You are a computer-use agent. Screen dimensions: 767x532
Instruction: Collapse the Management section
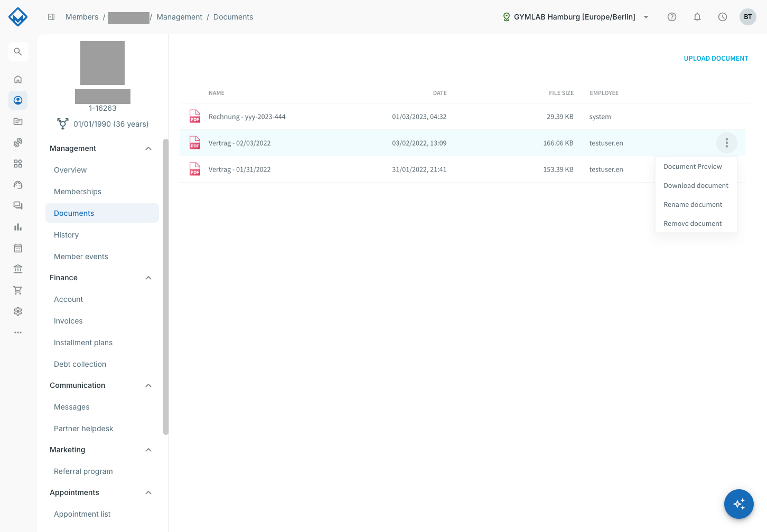148,148
